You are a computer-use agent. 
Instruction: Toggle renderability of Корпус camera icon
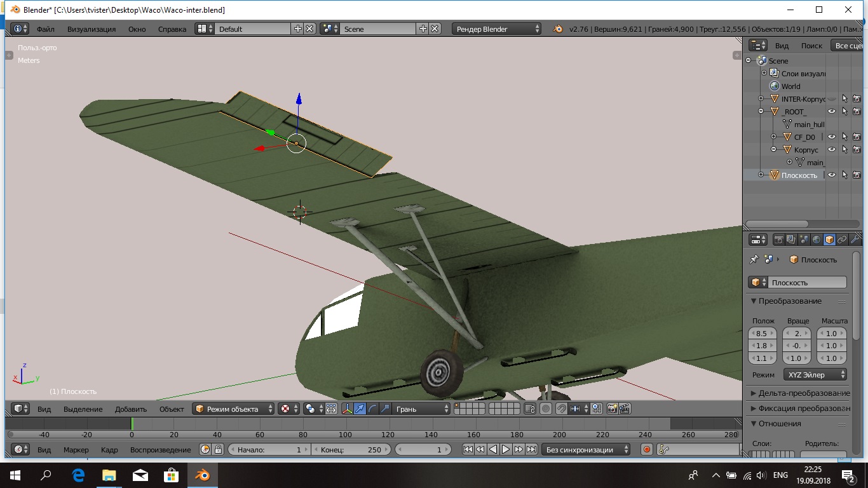(857, 149)
